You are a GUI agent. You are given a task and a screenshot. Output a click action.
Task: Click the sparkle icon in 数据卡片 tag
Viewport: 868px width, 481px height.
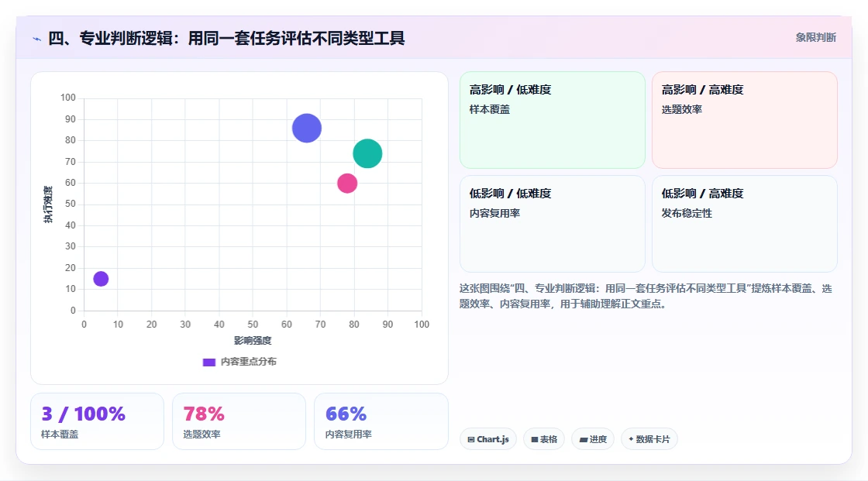click(x=631, y=439)
